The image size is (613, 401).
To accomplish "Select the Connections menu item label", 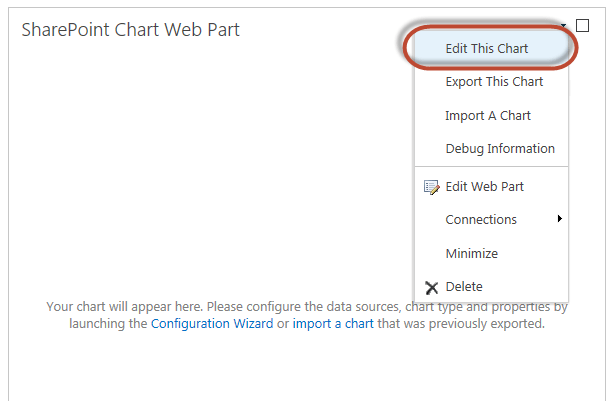I will click(x=481, y=220).
